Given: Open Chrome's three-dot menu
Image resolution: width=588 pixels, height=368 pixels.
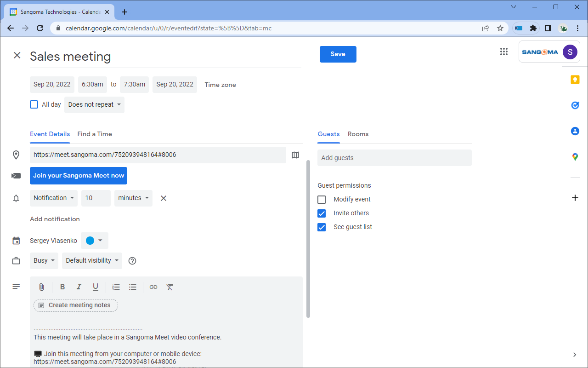Looking at the screenshot, I should 577,28.
